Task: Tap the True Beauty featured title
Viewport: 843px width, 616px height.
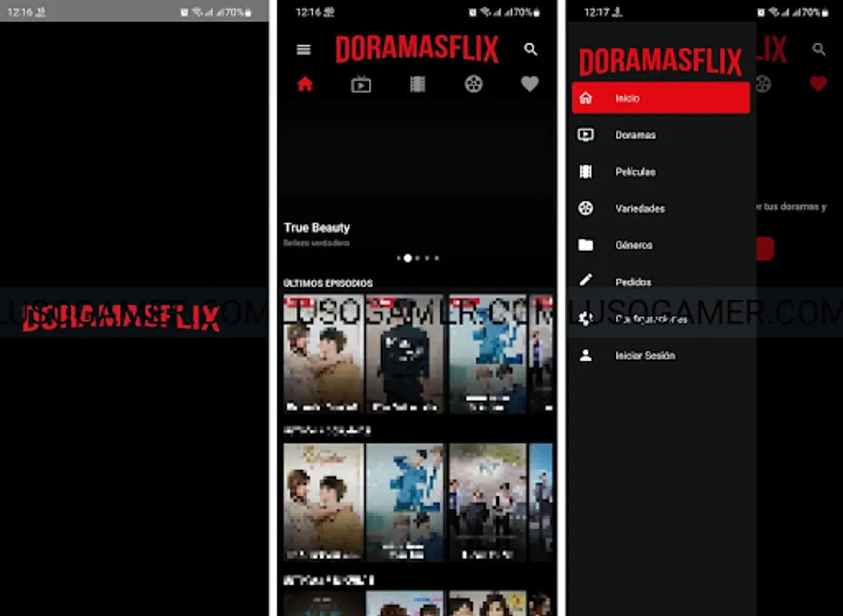Action: [x=317, y=228]
